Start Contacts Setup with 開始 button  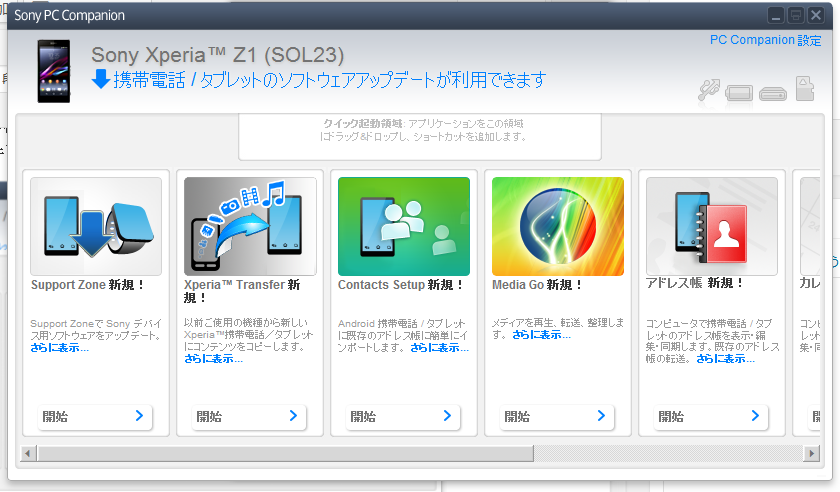[403, 416]
